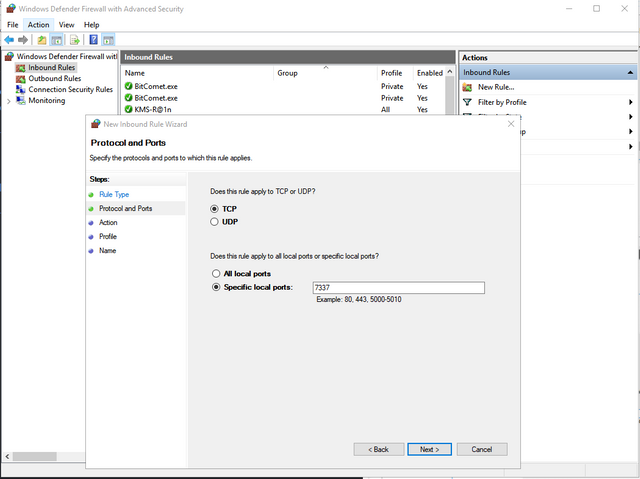
Task: Close the New Inbound Rule Wizard dialog
Action: point(511,124)
